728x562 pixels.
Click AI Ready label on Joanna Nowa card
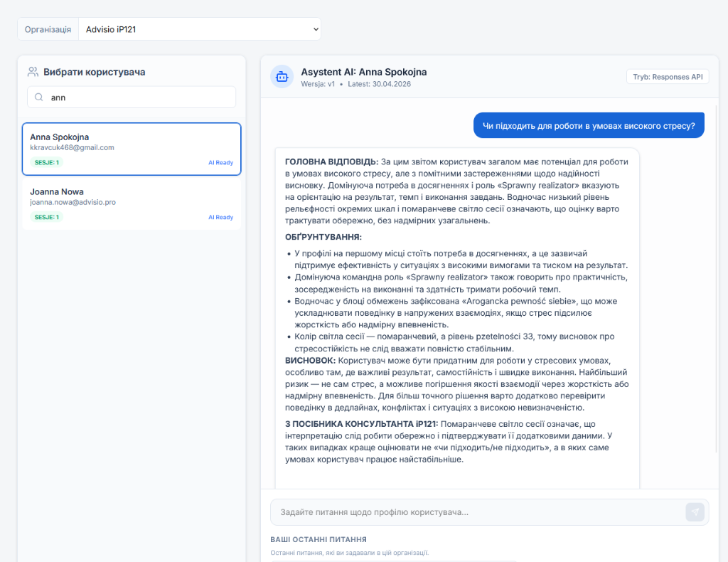tap(220, 217)
